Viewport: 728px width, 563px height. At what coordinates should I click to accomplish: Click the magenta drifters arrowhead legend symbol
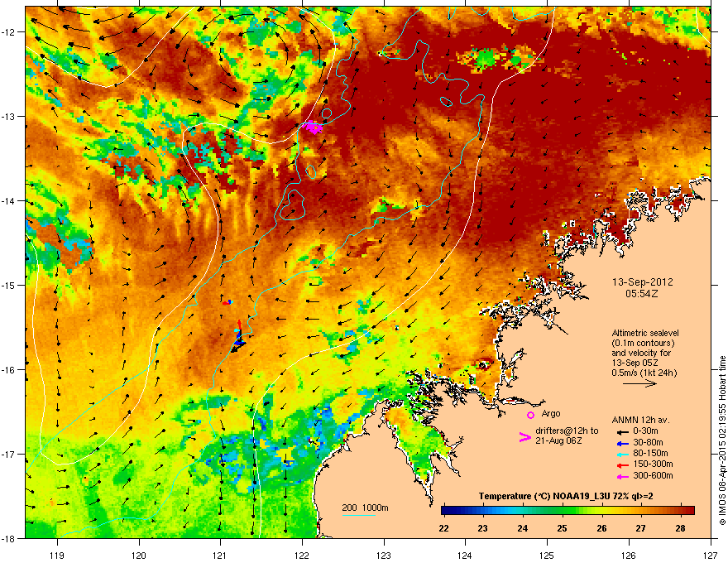[x=524, y=436]
